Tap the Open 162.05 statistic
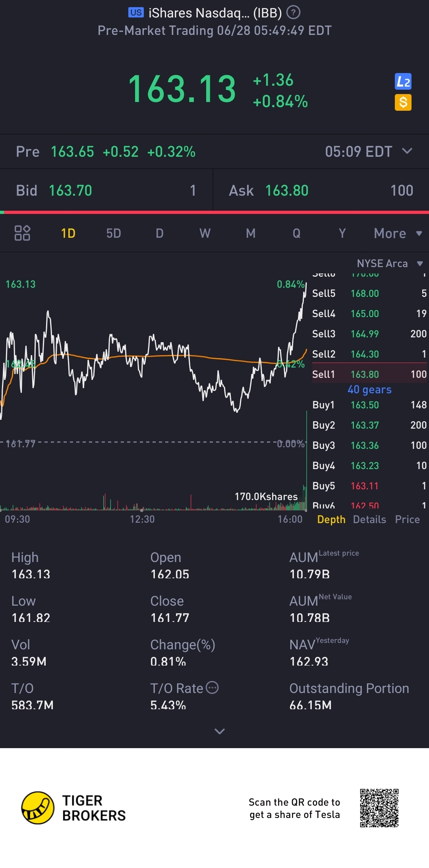This screenshot has height=868, width=429. (170, 566)
